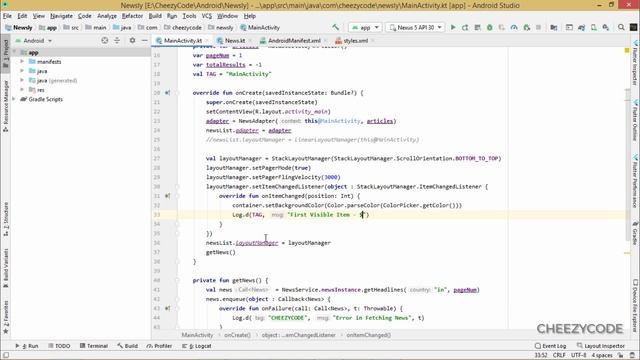Open the Project tool window side tab
Screen dimensions: 640x360
point(5,54)
